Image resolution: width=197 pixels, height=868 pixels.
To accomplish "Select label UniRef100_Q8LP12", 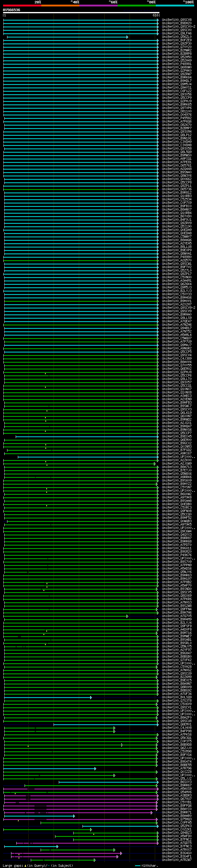I will tap(177, 135).
